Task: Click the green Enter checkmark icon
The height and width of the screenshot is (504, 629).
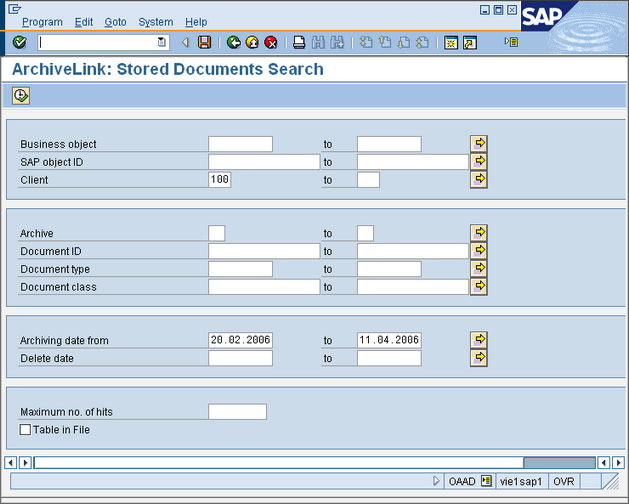Action: [20, 42]
